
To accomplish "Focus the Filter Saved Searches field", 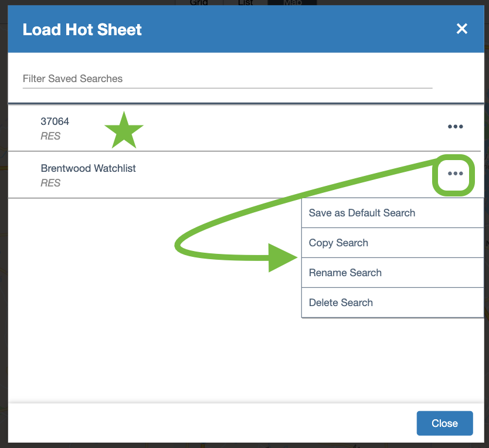I will click(227, 79).
